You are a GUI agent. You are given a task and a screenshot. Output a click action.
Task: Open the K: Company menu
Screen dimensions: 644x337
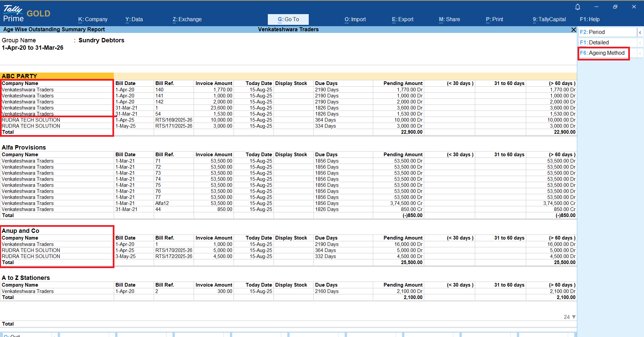[x=93, y=19]
